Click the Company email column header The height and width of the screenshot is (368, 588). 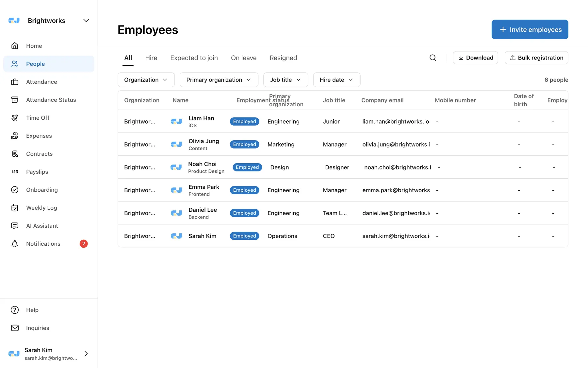tap(382, 100)
